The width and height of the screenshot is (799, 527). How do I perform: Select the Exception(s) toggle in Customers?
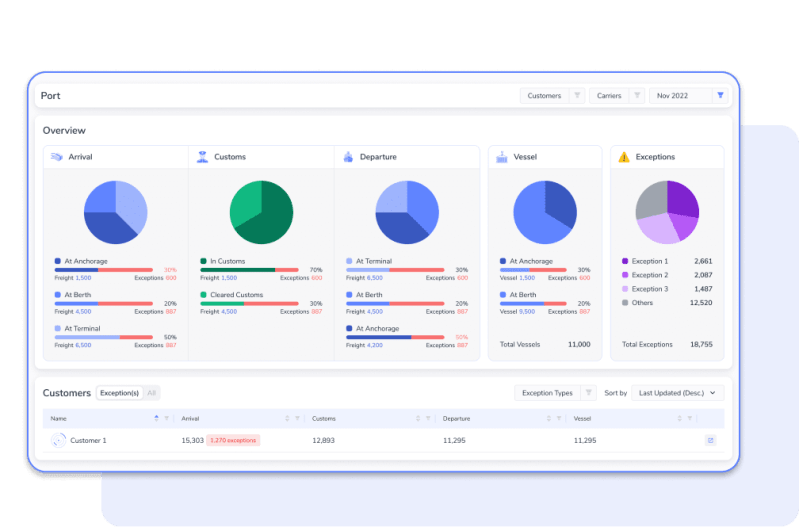click(119, 393)
